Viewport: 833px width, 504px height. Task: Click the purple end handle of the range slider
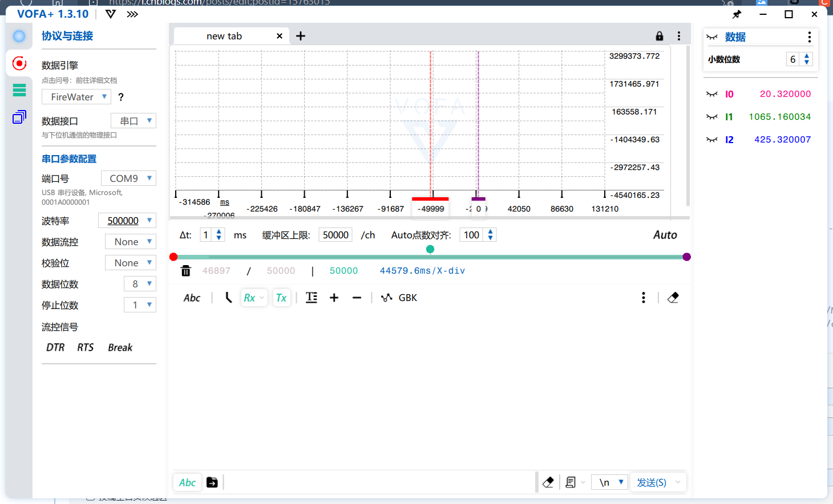(687, 257)
